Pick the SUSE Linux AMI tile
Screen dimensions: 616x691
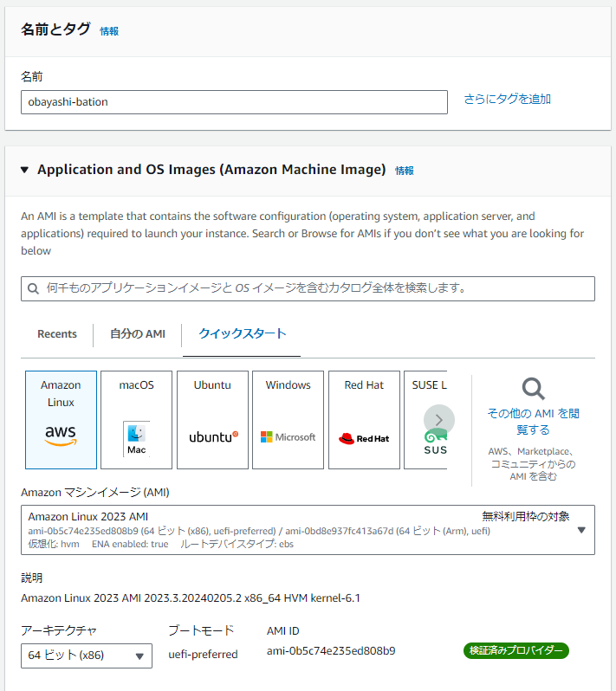(x=426, y=419)
